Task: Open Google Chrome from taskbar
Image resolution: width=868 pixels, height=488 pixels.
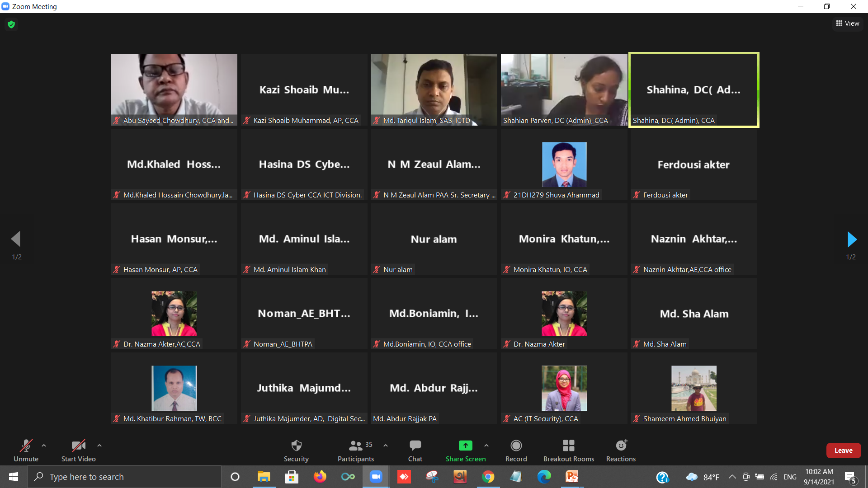Action: [488, 477]
